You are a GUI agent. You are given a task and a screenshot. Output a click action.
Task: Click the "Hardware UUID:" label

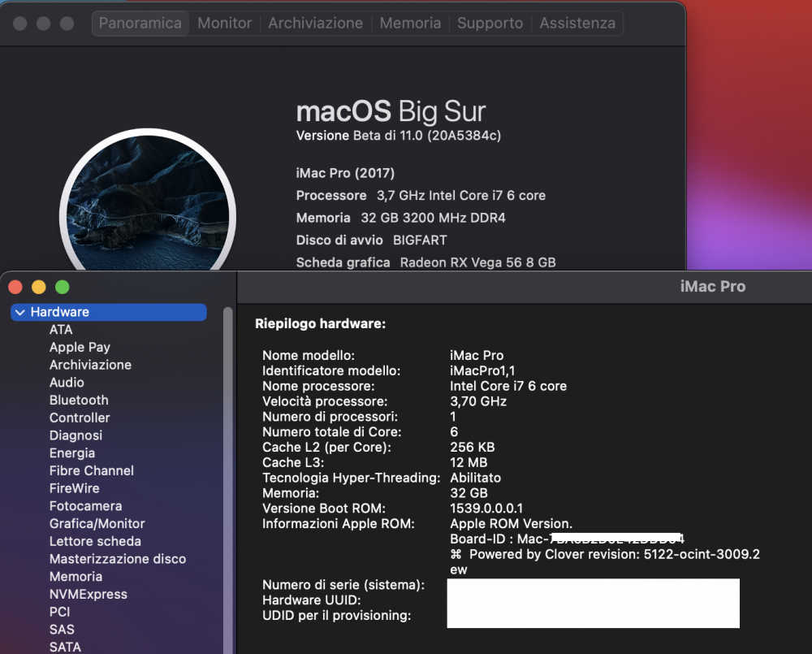(312, 600)
